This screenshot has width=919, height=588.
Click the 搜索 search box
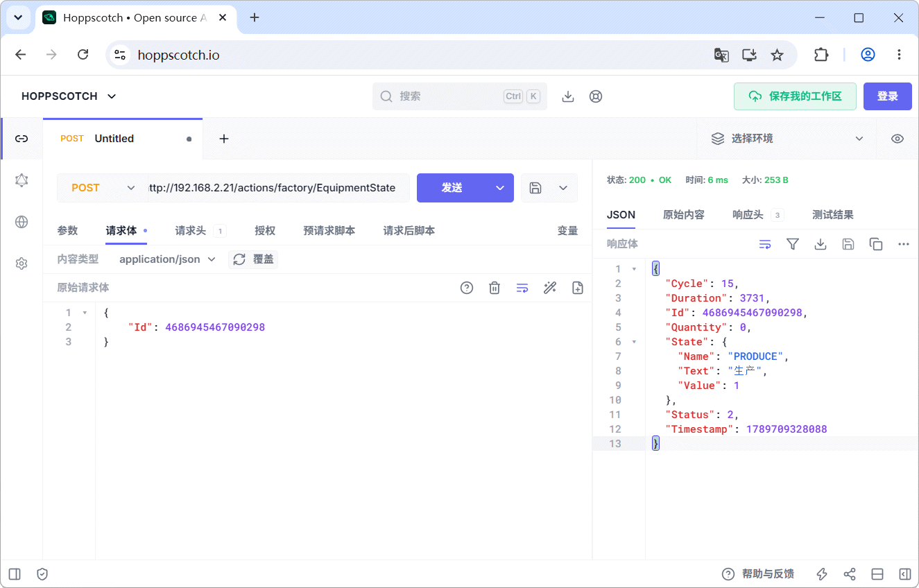[x=460, y=96]
